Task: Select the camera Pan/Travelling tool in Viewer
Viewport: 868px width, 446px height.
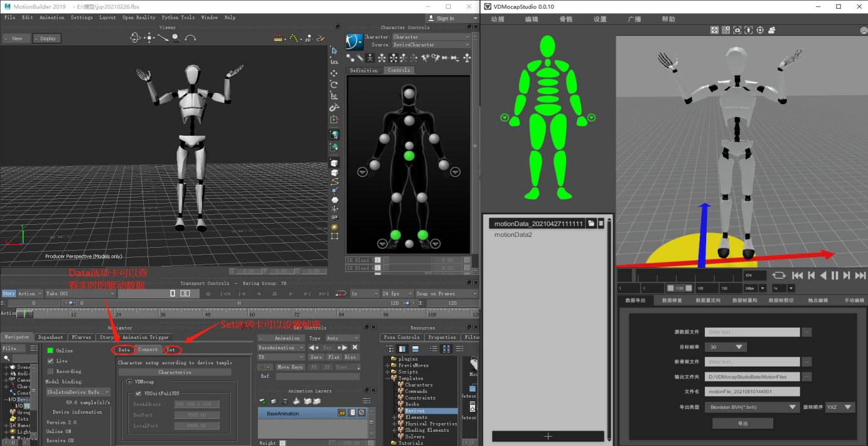Action: pos(149,38)
